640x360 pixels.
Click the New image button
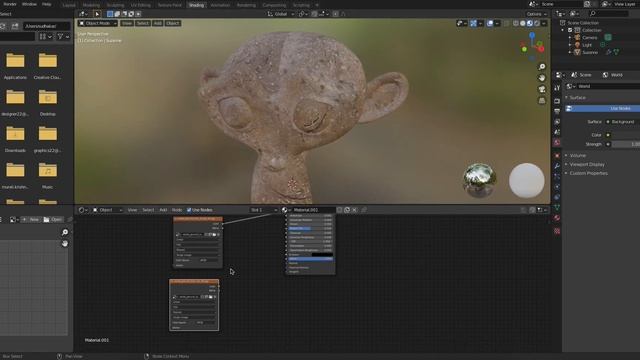(30, 220)
